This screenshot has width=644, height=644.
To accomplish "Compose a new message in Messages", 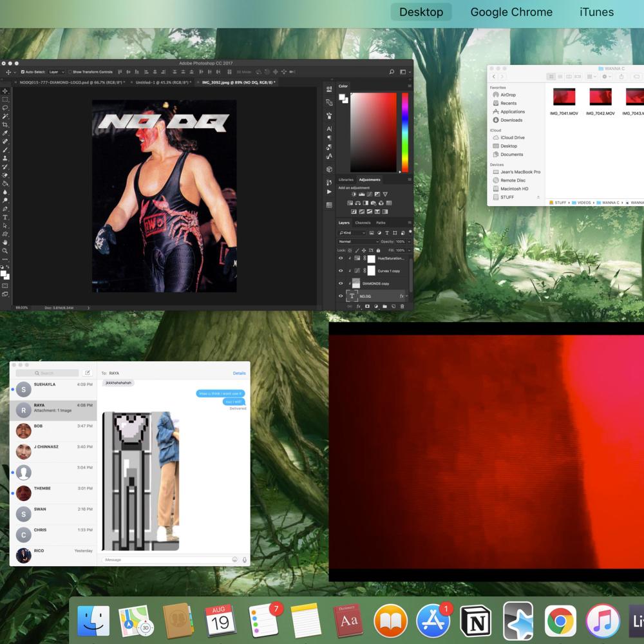I will tap(87, 373).
